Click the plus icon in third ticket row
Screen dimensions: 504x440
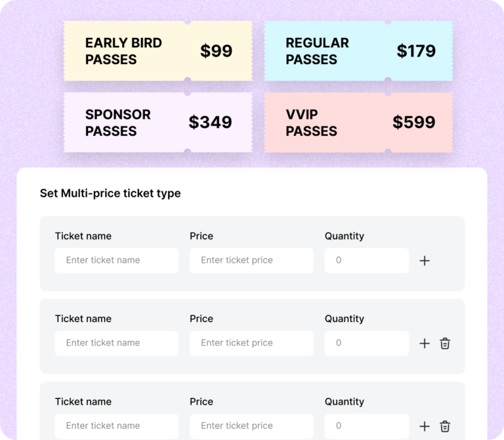coord(425,426)
